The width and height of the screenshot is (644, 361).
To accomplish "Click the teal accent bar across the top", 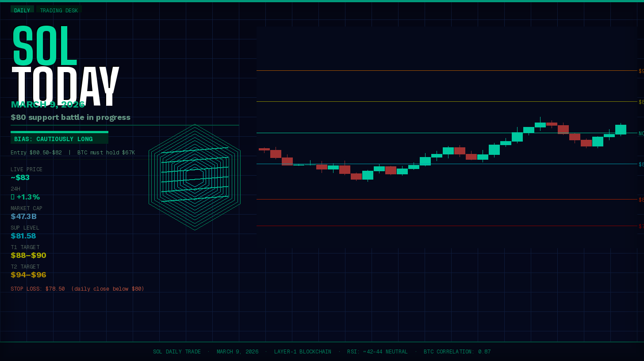I will (322, 1).
